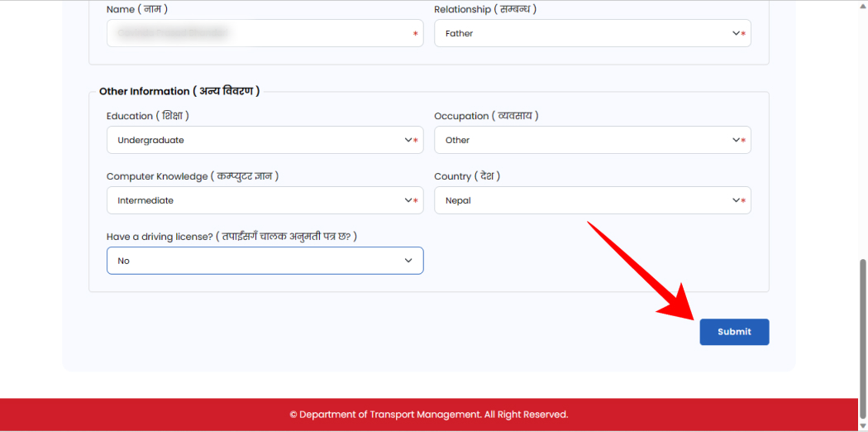Open the Education dropdown showing Undergraduate

pyautogui.click(x=265, y=140)
